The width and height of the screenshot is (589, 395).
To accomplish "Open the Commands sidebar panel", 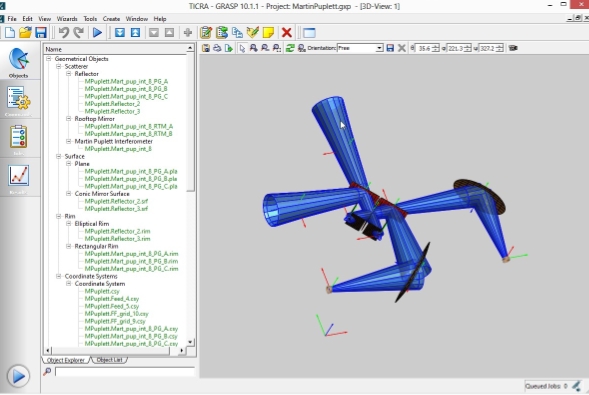I will pos(18,101).
